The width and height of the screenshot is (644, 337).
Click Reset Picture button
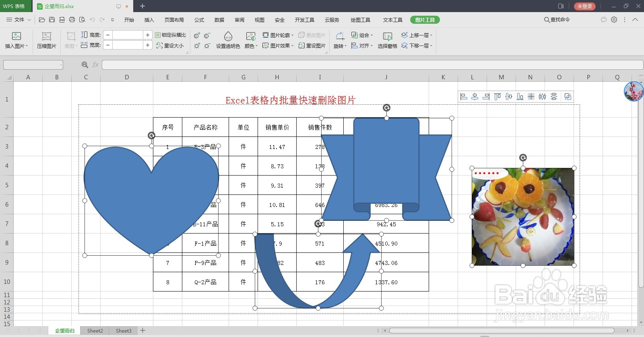(x=312, y=46)
